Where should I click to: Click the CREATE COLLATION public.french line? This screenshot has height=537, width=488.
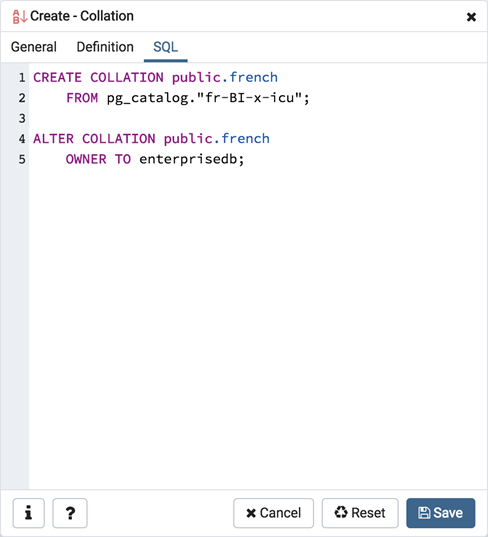click(155, 78)
